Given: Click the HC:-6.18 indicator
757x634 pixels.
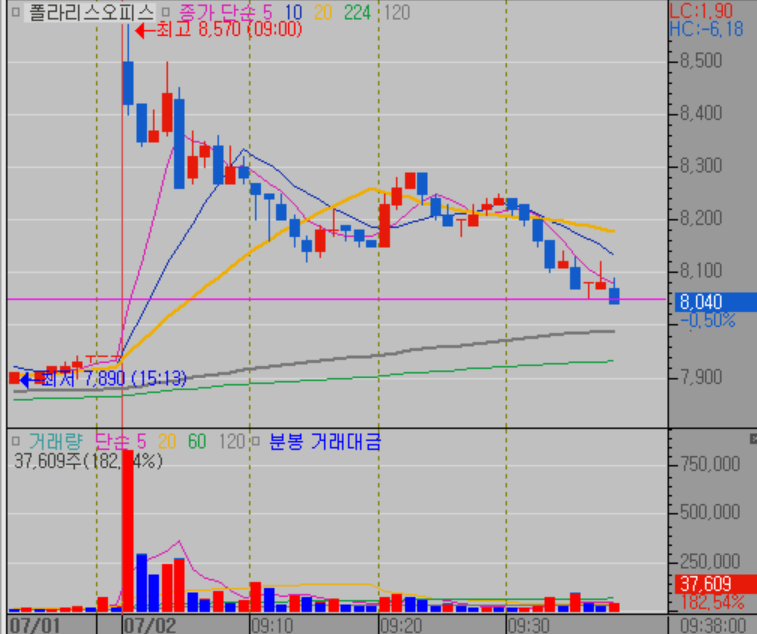Looking at the screenshot, I should click(x=706, y=29).
